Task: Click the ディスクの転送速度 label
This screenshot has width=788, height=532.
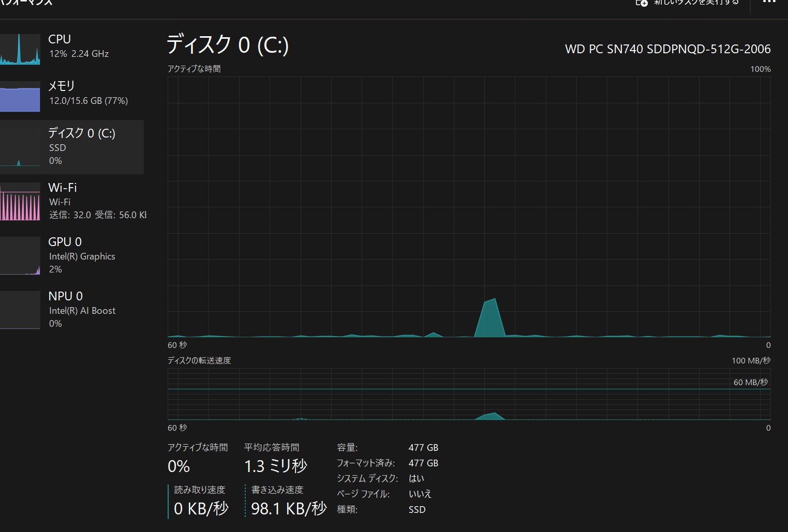Action: click(199, 360)
